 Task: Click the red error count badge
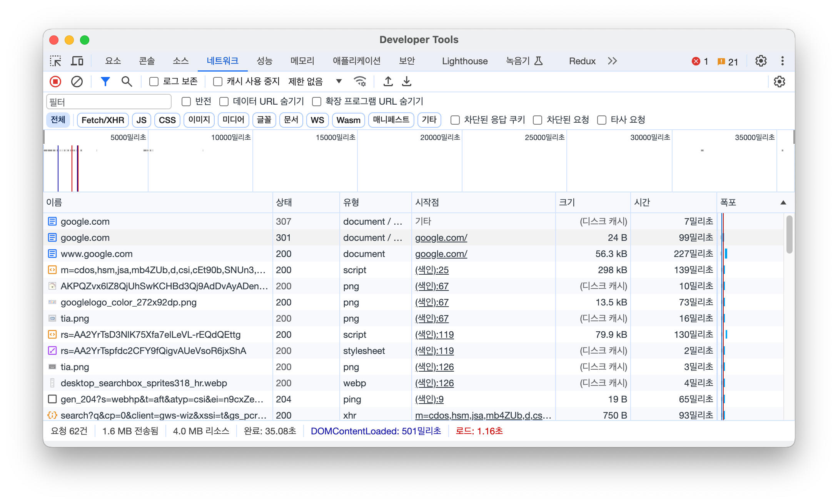(x=700, y=62)
